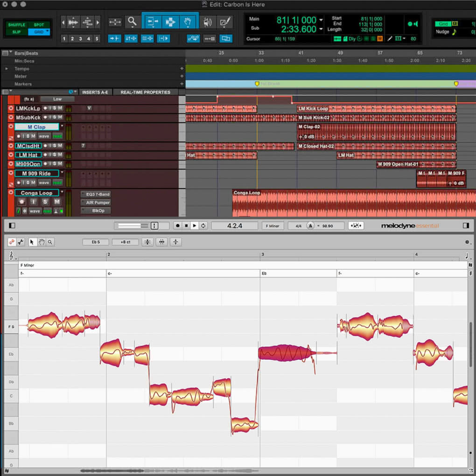Select the Scrubber speaker tool

pos(208,22)
